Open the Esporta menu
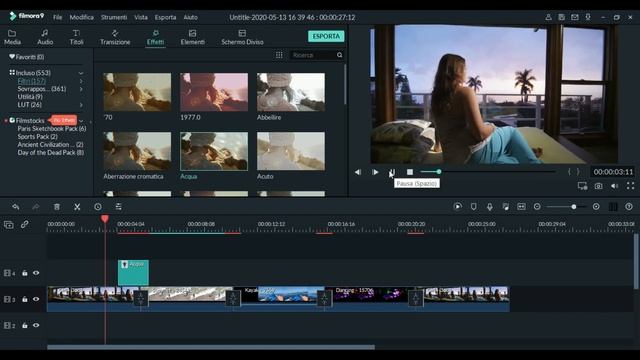 point(165,17)
